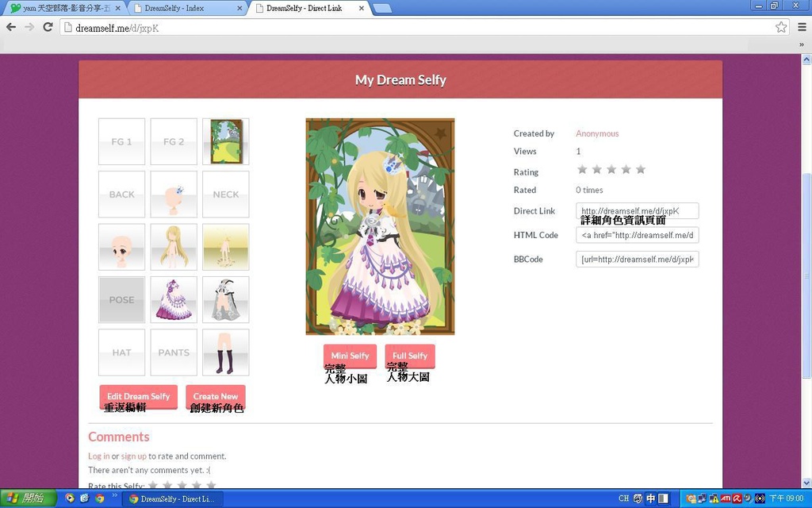The height and width of the screenshot is (508, 812).
Task: Click the Dream Selfy character picture
Action: (x=380, y=226)
